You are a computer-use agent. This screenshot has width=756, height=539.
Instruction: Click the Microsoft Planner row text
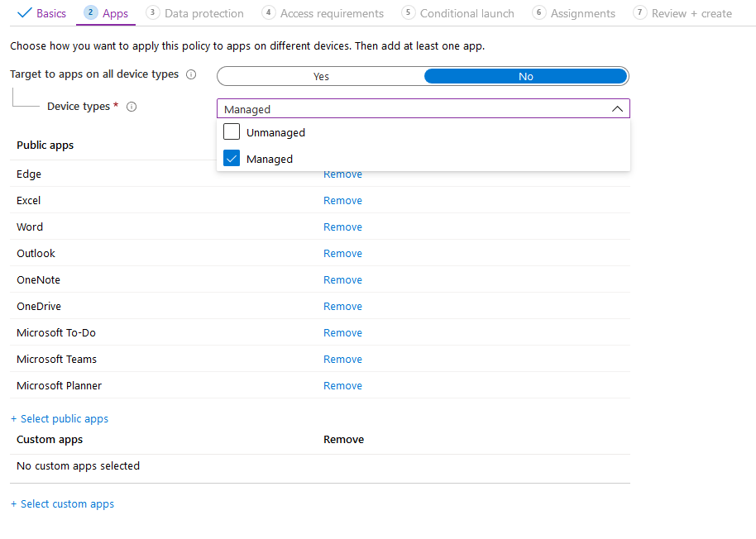point(59,386)
